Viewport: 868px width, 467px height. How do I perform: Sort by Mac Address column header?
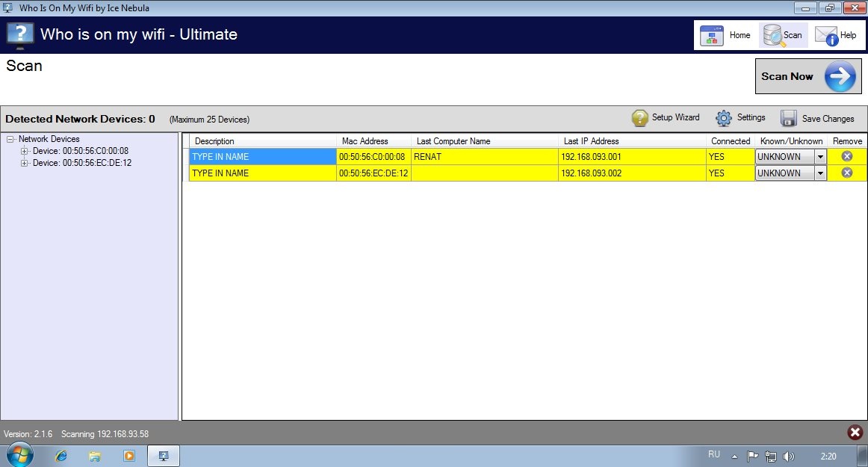[373, 140]
